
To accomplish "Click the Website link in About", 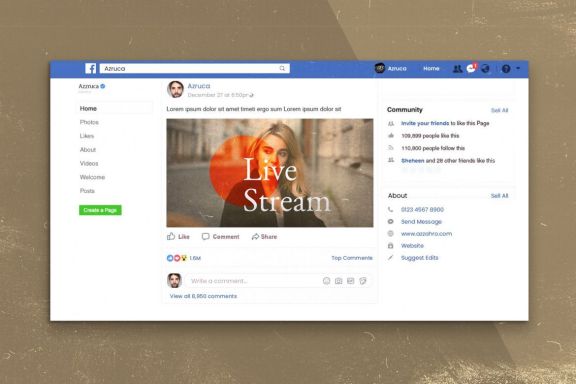I will (412, 246).
